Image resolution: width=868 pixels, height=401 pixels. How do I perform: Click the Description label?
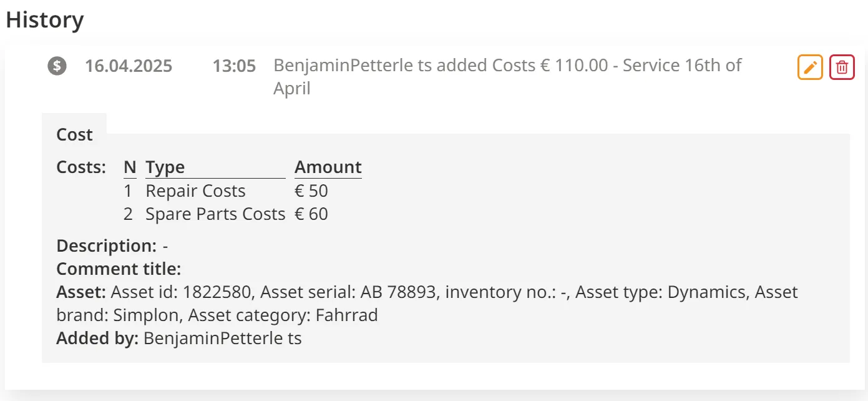pyautogui.click(x=106, y=245)
